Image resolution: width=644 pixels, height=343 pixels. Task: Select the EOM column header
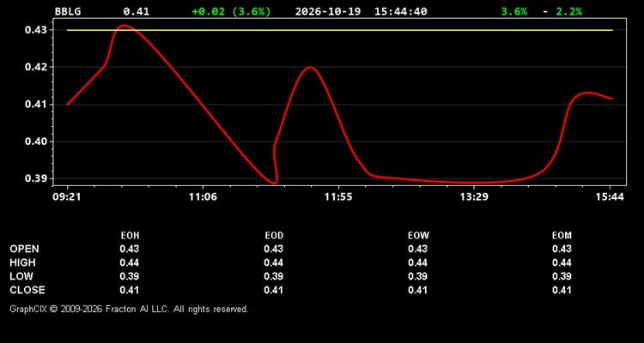click(562, 236)
